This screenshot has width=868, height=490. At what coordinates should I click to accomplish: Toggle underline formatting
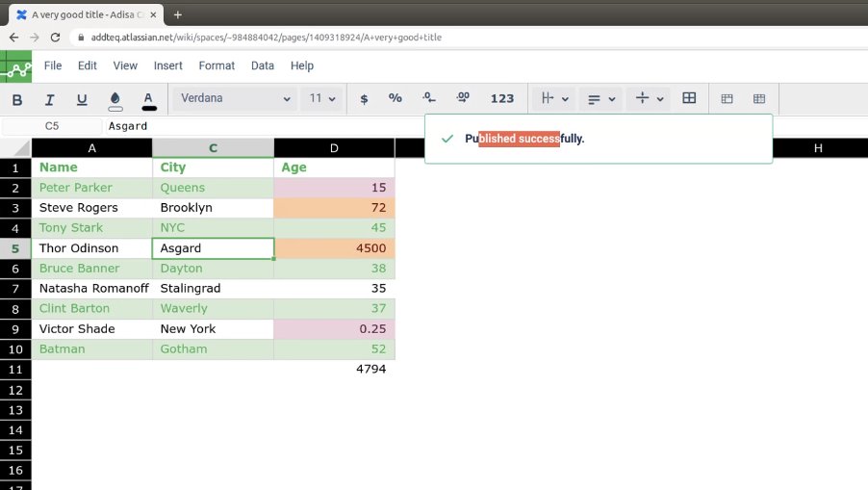click(x=82, y=99)
